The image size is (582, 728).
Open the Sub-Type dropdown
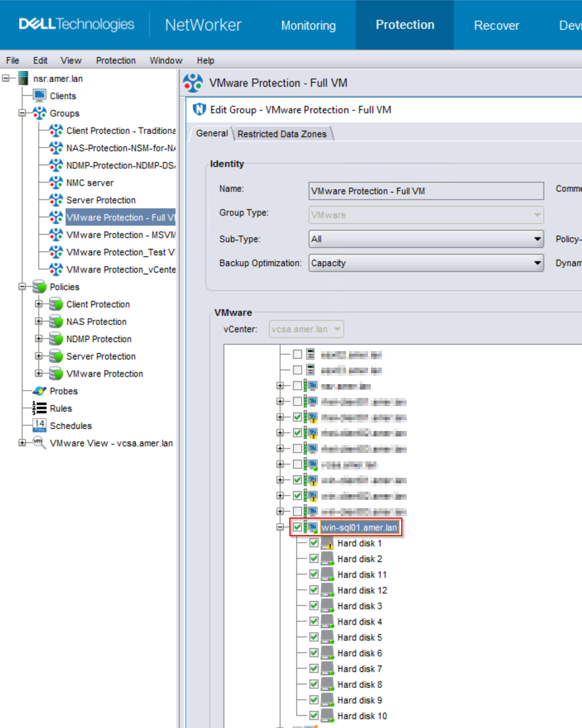537,239
